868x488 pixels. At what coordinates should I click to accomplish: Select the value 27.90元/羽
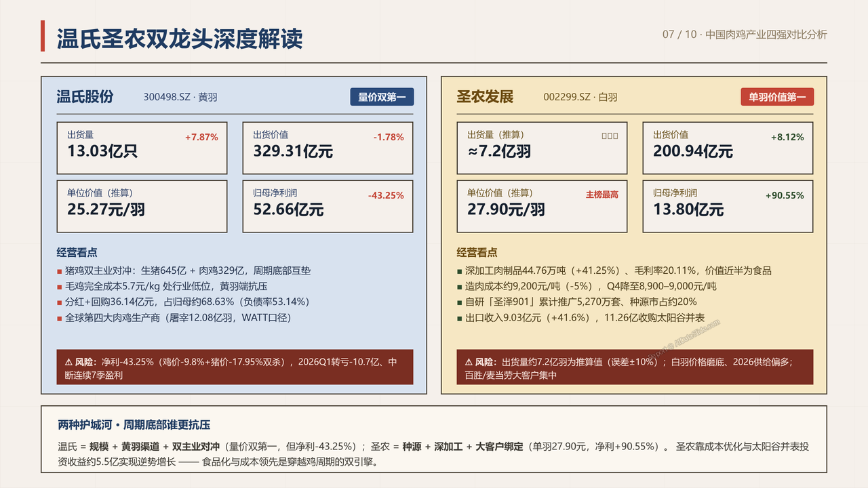point(506,209)
